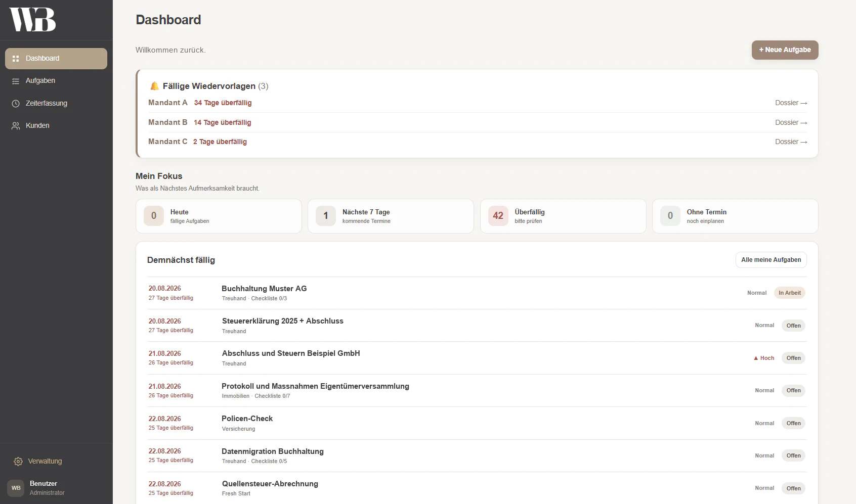The width and height of the screenshot is (856, 504).
Task: Click the Kunden people icon
Action: [x=16, y=125]
